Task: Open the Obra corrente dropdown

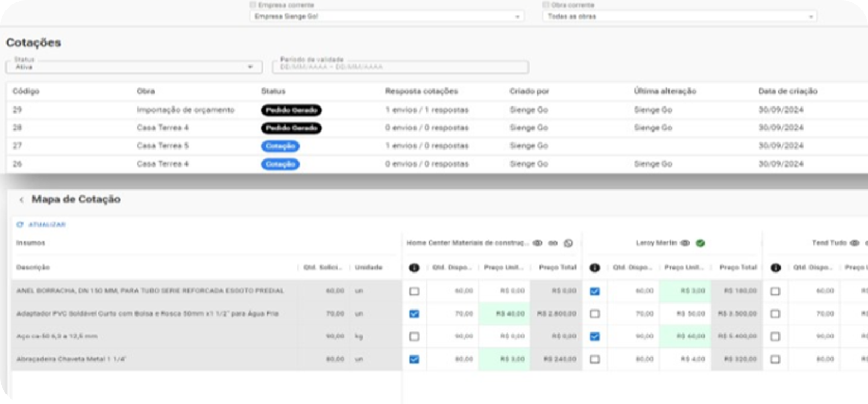Action: point(679,16)
